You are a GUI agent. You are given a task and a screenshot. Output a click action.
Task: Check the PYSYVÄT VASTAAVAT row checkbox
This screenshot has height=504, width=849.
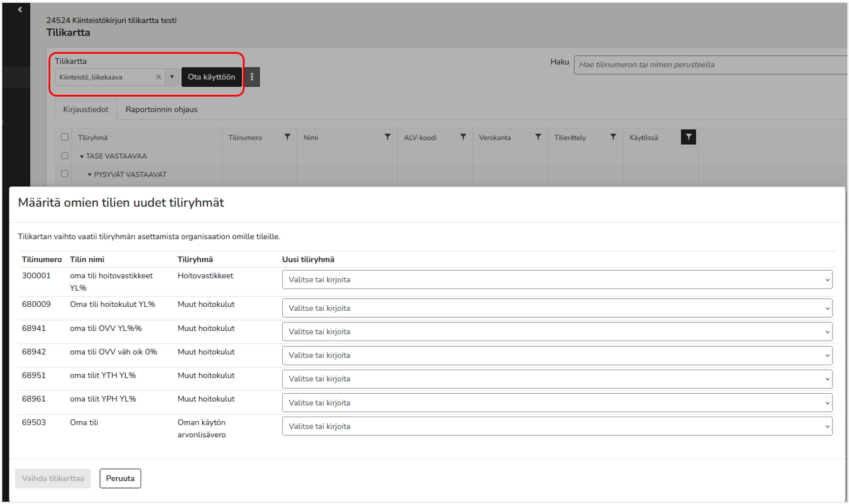(65, 174)
